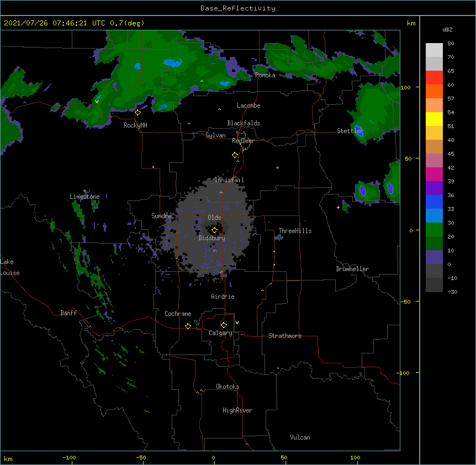Click the Didsbury town label
The image size is (476, 465).
[212, 238]
